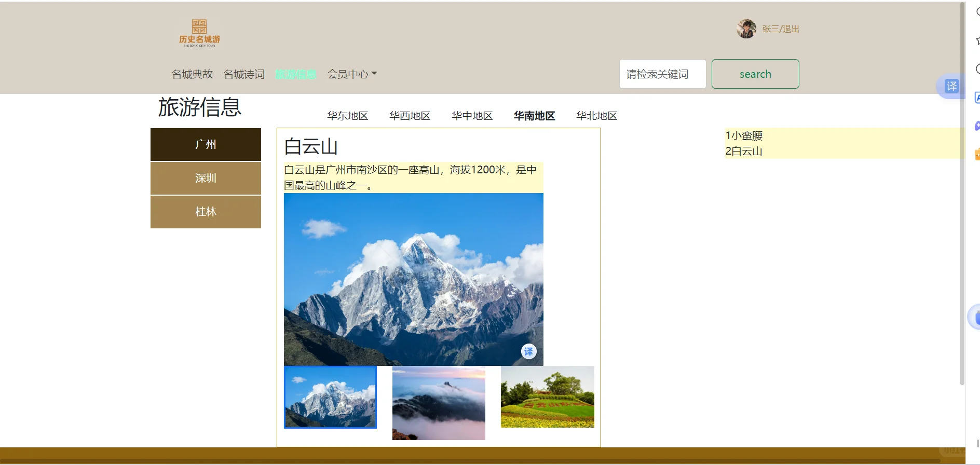This screenshot has height=465, width=980.
Task: Click the translate badge on the main photo
Action: (528, 351)
